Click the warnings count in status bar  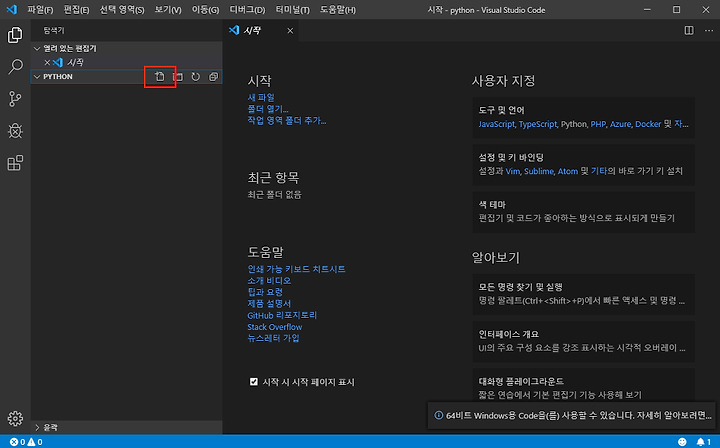[35, 442]
